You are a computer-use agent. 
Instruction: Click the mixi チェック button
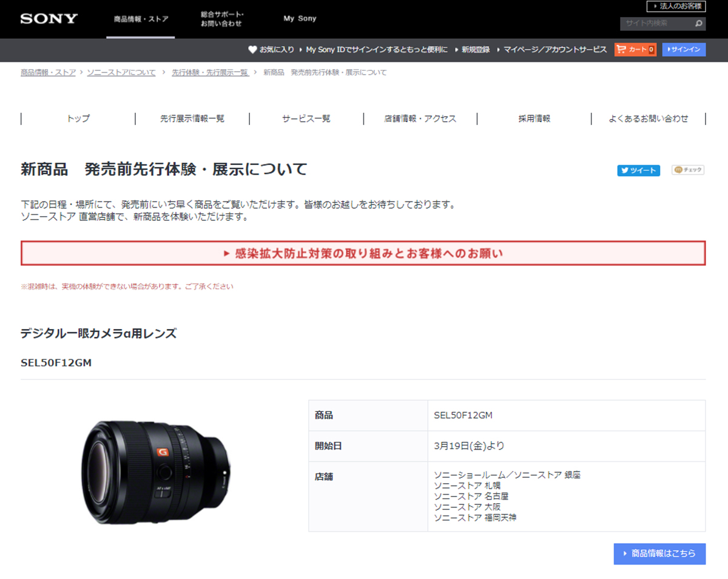tap(688, 170)
